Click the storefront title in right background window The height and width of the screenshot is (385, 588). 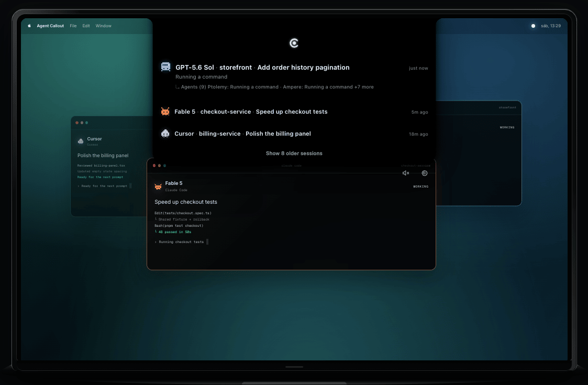[x=507, y=107]
